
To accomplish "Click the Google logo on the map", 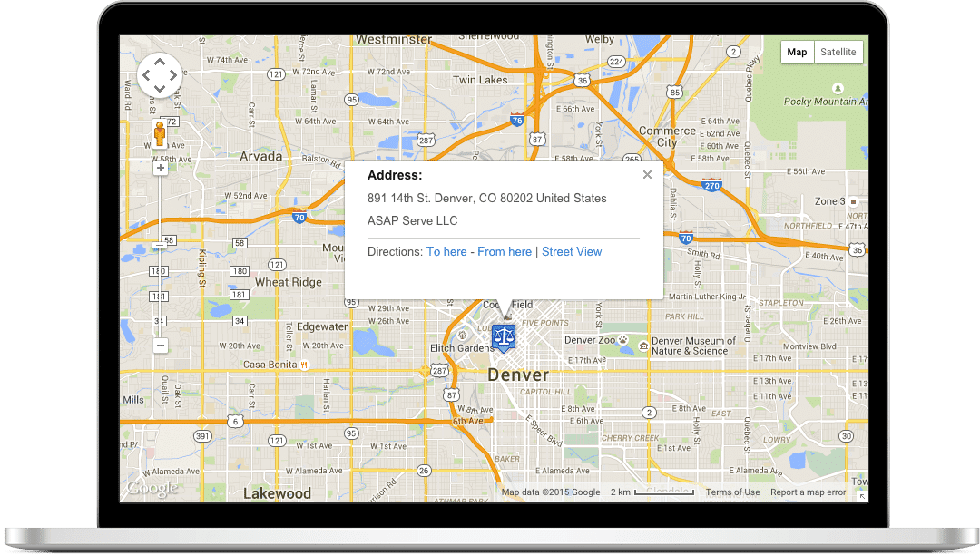I will 152,488.
